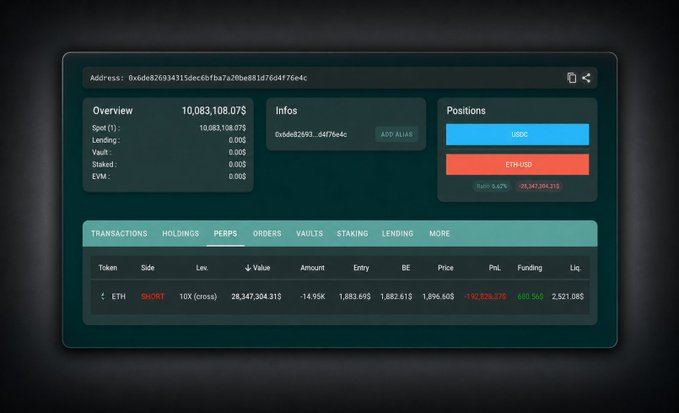Click the 28,347,304.31$ table value cell

pos(256,297)
